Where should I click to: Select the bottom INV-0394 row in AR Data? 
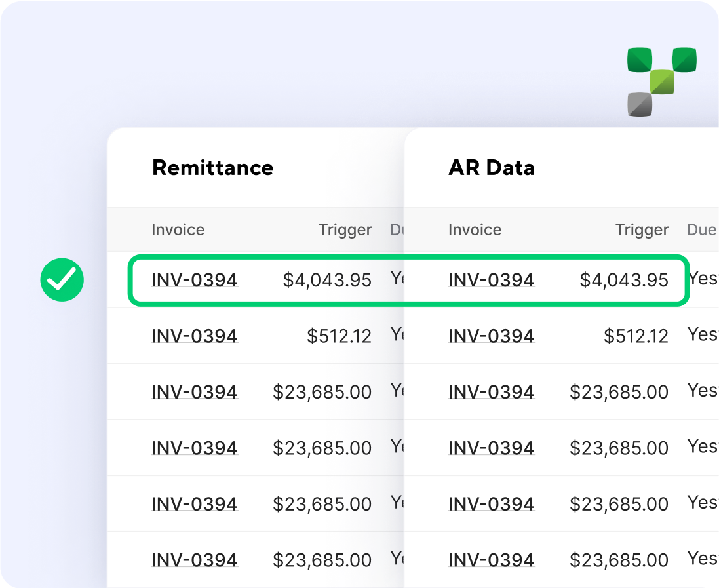point(491,560)
